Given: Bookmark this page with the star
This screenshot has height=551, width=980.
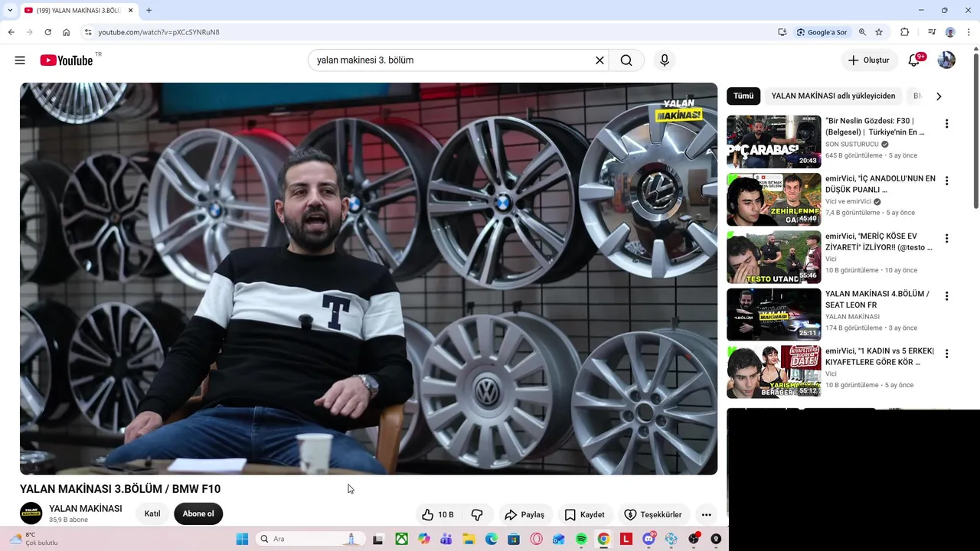Looking at the screenshot, I should coord(879,32).
